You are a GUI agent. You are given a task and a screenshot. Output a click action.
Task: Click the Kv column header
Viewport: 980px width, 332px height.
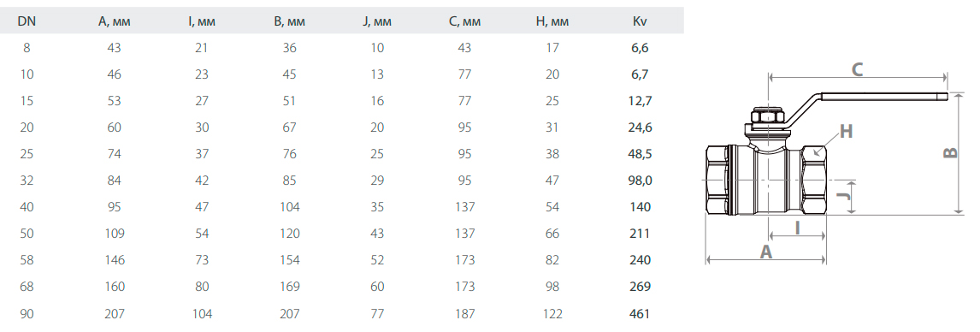tap(640, 21)
